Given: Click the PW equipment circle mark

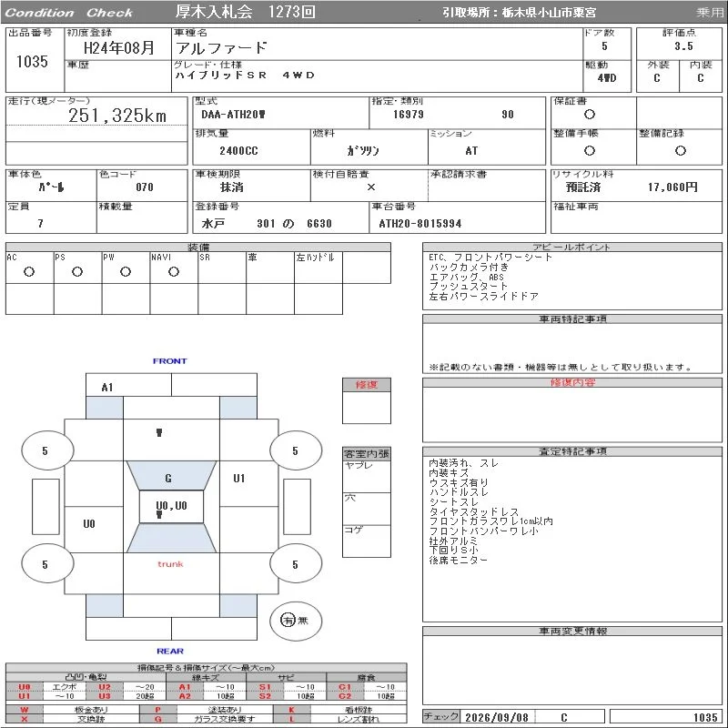Looking at the screenshot, I should point(126,272).
